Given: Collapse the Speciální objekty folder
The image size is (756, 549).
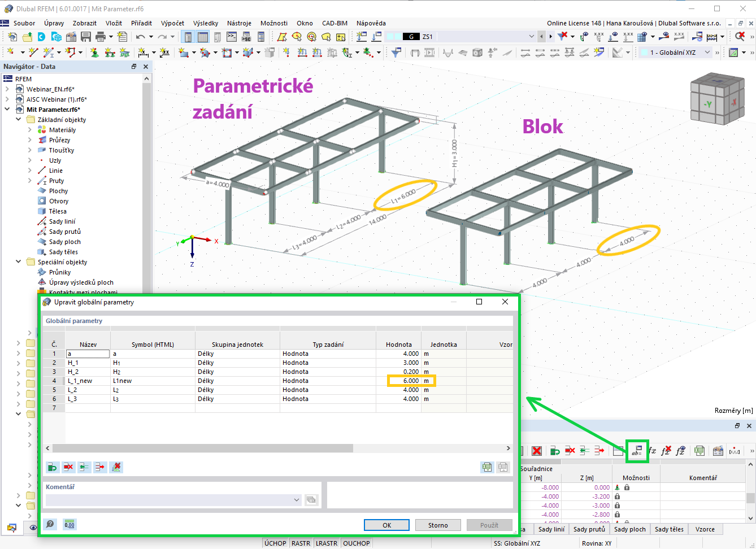Looking at the screenshot, I should pyautogui.click(x=19, y=262).
